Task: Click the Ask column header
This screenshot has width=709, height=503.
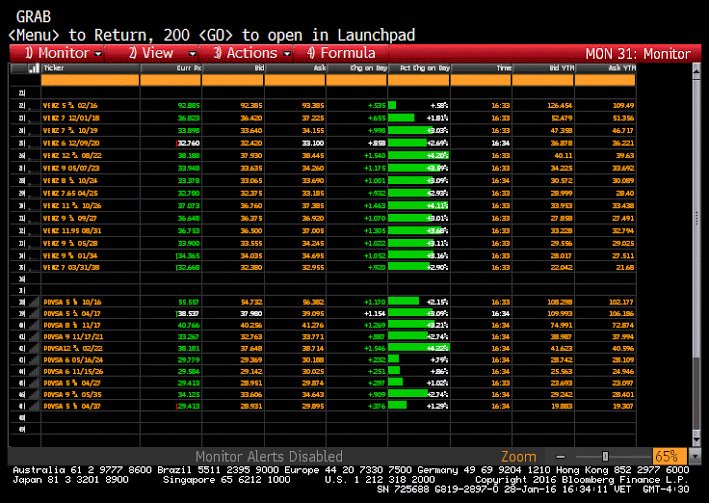Action: (x=295, y=68)
